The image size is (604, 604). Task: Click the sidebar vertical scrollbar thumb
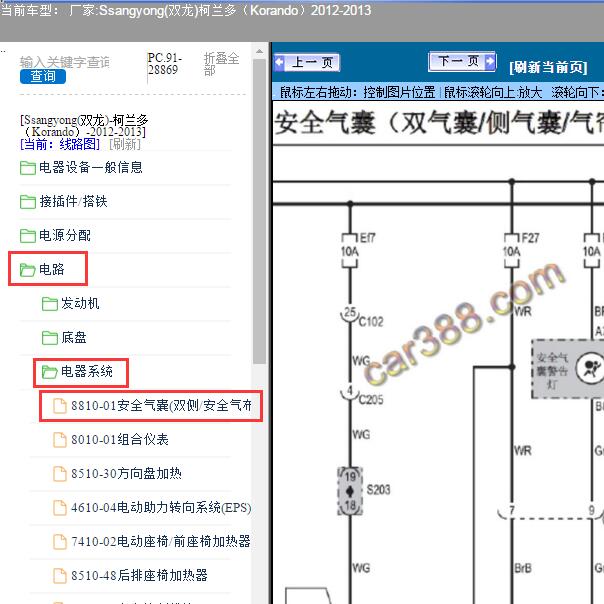point(260,211)
